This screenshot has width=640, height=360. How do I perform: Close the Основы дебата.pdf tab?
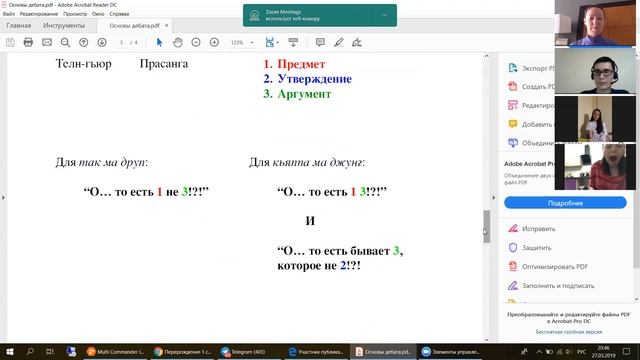coord(167,25)
